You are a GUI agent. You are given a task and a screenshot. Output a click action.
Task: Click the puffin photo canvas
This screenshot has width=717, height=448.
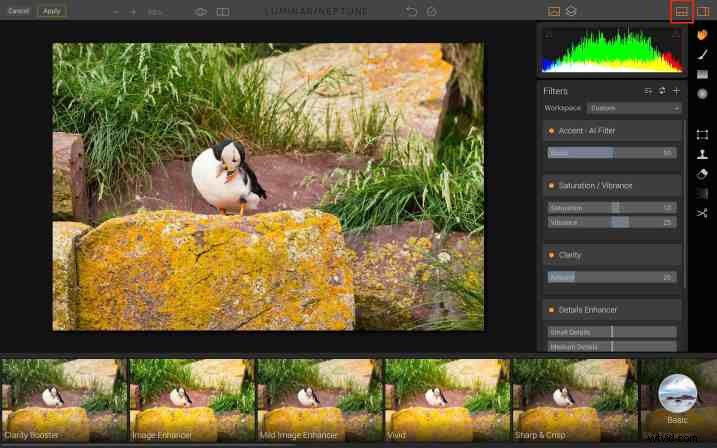tap(268, 187)
